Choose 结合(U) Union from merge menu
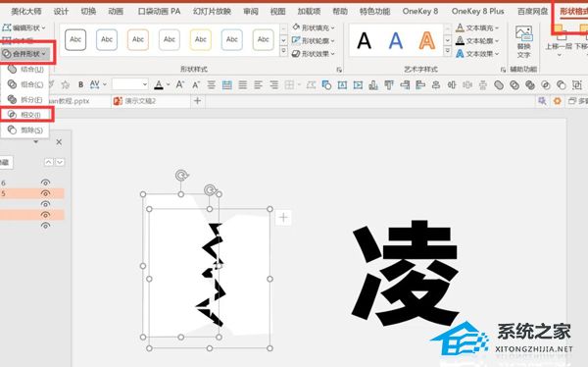Viewport: 588px width, 367px height. tap(26, 70)
